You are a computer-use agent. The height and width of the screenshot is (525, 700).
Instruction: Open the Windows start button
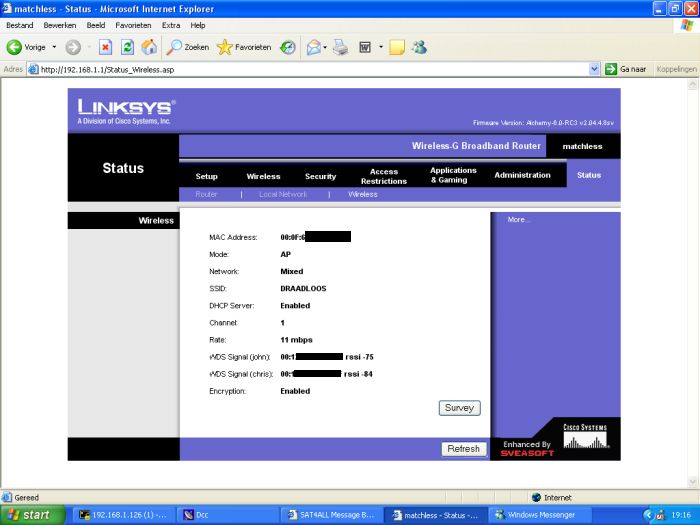click(32, 515)
